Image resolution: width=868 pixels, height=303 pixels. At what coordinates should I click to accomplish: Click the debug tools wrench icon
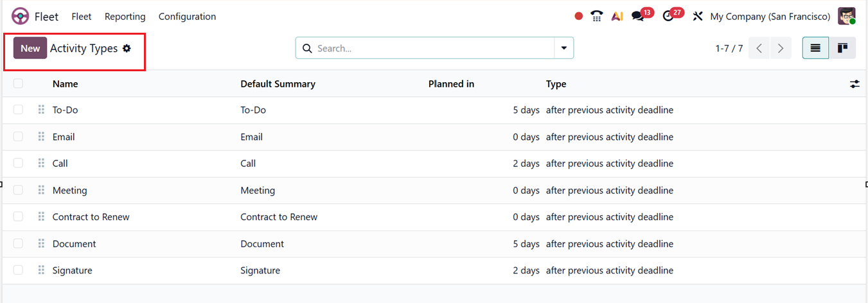click(698, 16)
